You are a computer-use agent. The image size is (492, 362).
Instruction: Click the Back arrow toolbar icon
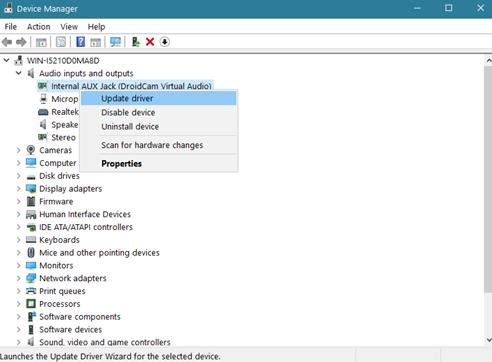(7, 42)
